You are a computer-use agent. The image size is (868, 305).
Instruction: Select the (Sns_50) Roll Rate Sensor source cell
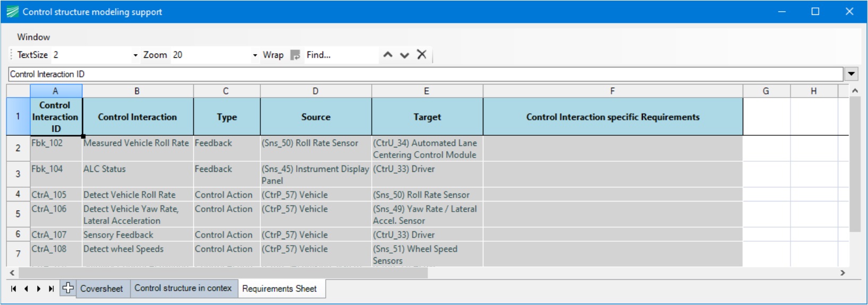tap(316, 149)
